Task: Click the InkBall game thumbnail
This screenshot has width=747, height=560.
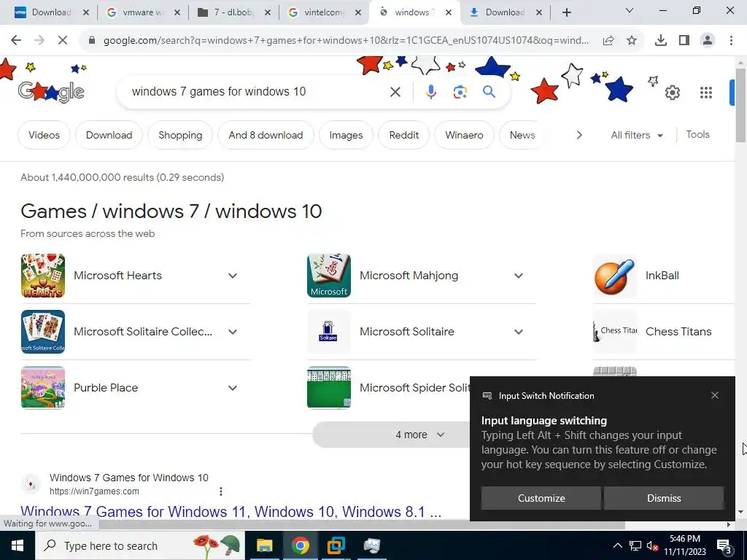Action: point(614,276)
